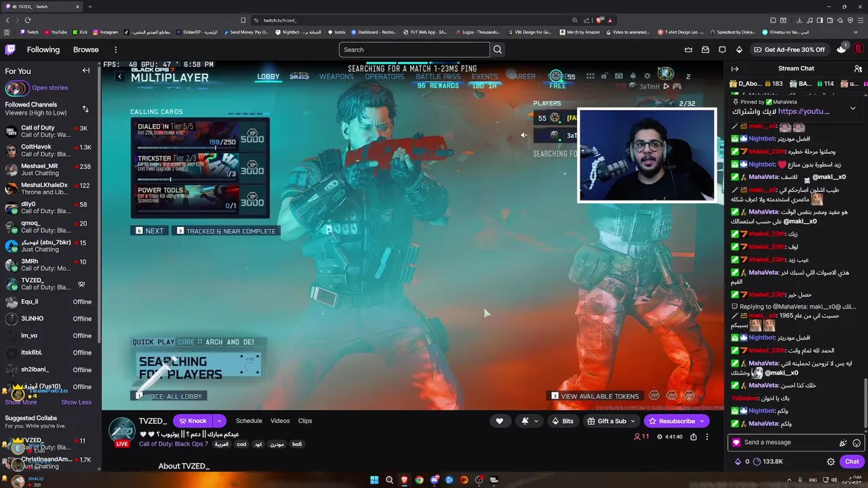The width and height of the screenshot is (868, 488).
Task: Open Meshael_MR channel in sidebar
Action: (x=49, y=169)
